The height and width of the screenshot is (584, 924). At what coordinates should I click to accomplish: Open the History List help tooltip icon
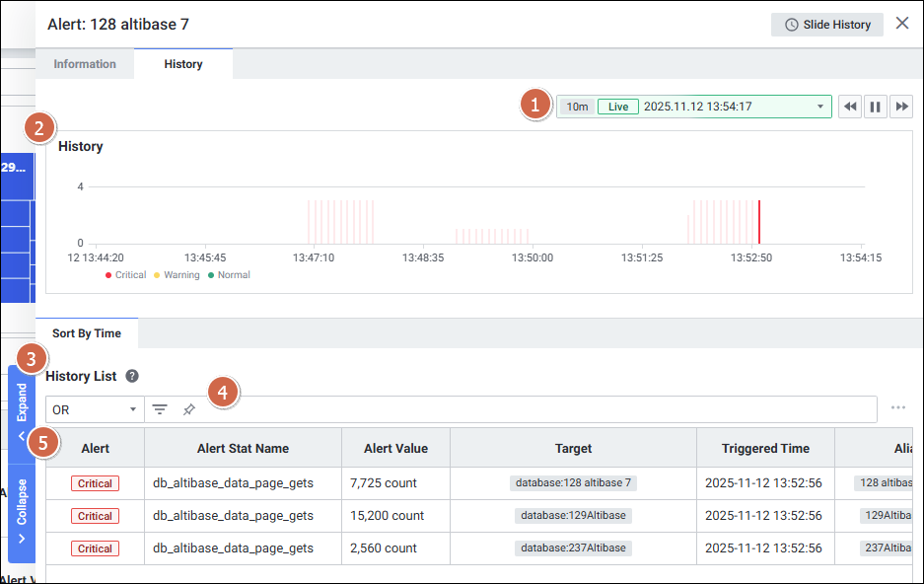click(x=132, y=376)
